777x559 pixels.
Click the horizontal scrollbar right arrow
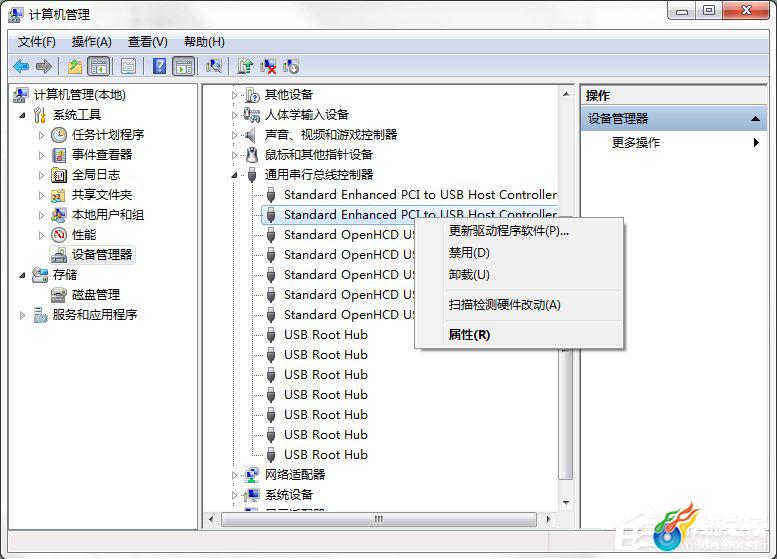click(548, 519)
